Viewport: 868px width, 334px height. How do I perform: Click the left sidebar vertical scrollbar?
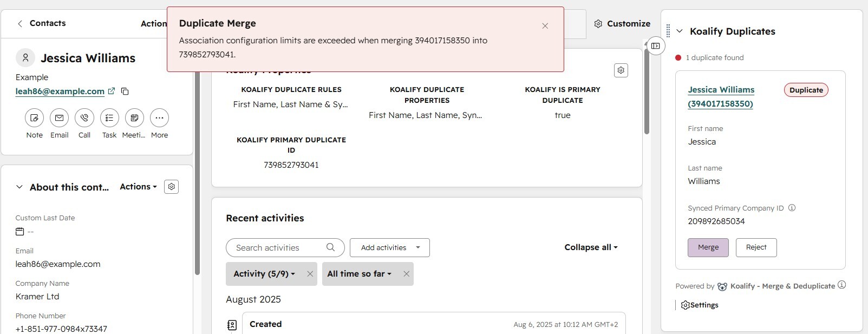coord(197,173)
